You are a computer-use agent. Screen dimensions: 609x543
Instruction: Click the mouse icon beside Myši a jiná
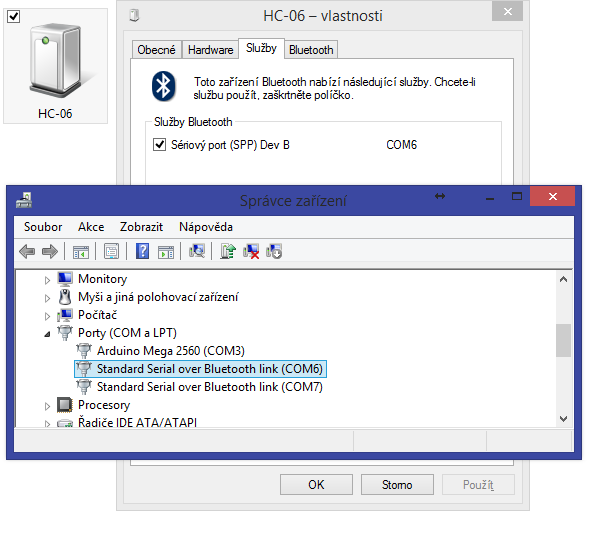click(65, 297)
